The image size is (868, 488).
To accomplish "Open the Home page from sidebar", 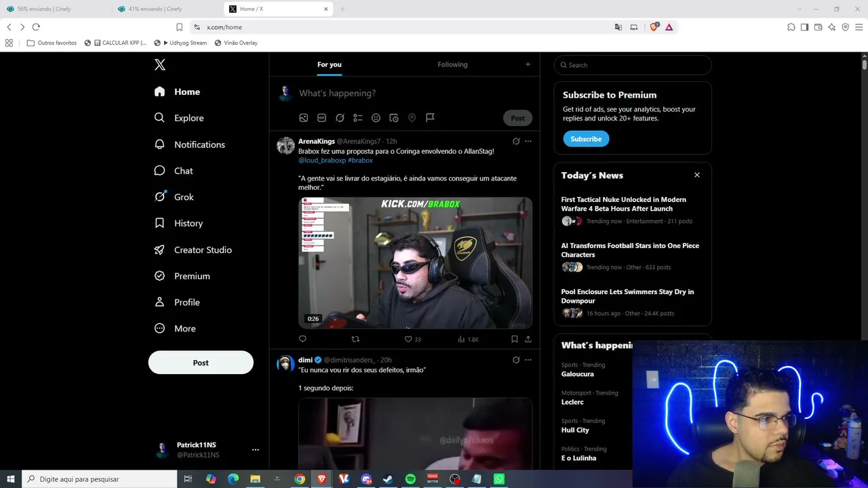I will pos(177,91).
